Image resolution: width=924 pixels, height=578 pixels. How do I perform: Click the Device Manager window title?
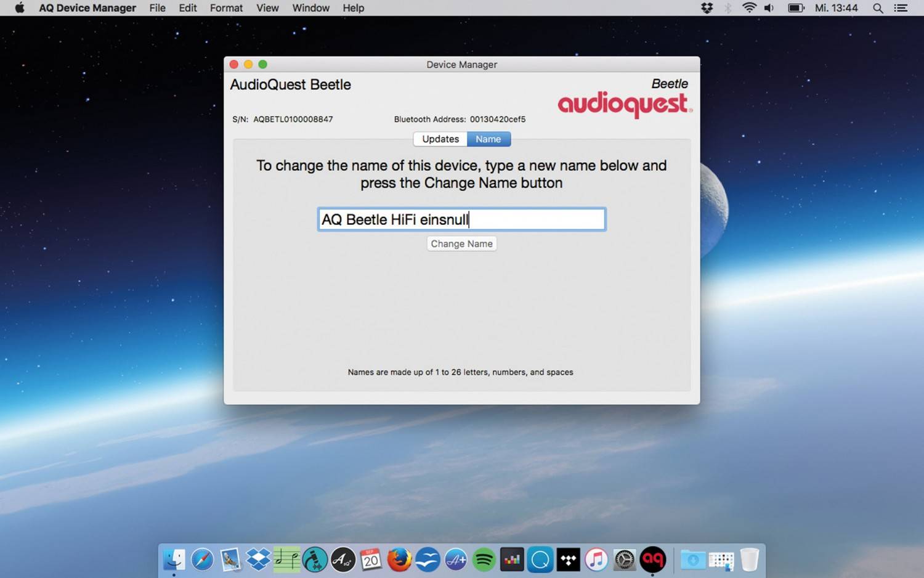[461, 65]
